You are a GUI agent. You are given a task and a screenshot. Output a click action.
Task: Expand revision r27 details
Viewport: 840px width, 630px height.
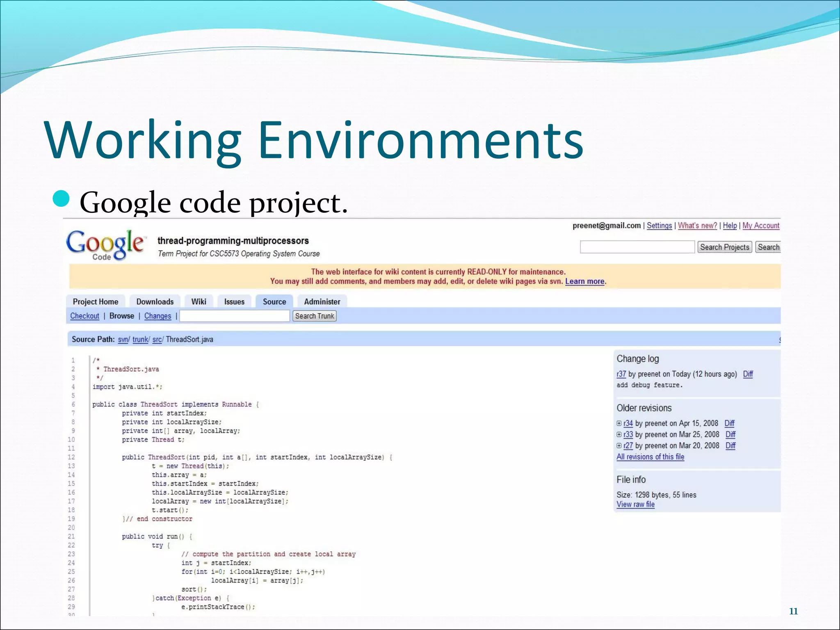pos(619,445)
